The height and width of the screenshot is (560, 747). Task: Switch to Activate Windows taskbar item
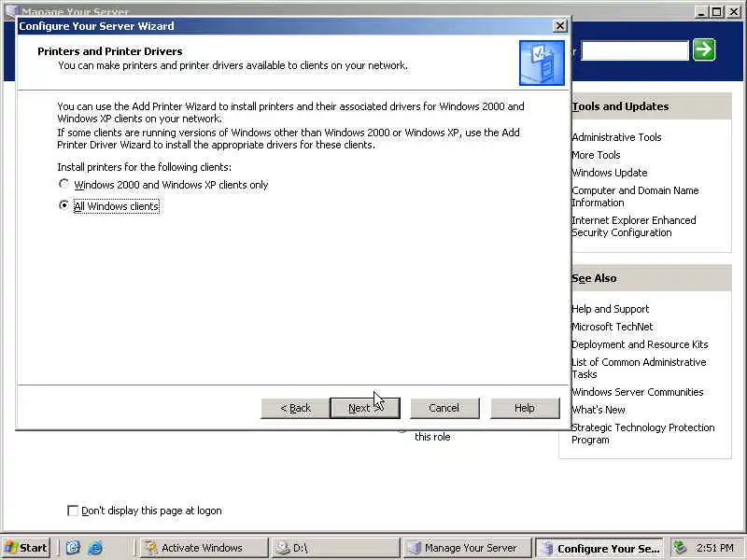pyautogui.click(x=204, y=548)
